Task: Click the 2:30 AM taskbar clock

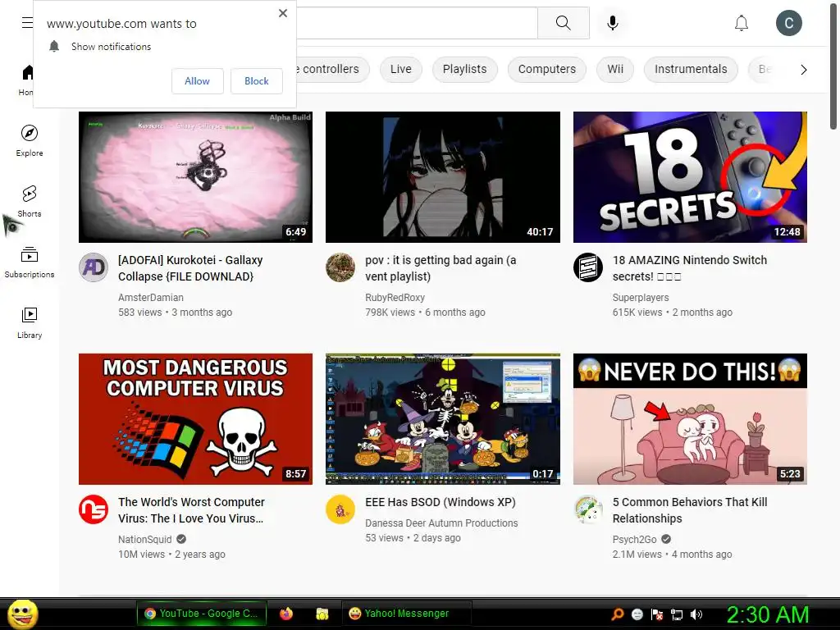Action: (x=767, y=614)
